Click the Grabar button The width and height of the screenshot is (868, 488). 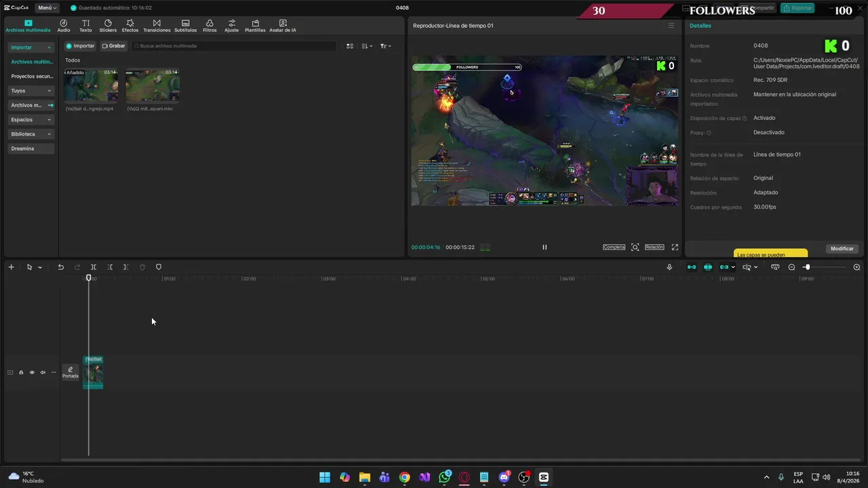tap(114, 46)
